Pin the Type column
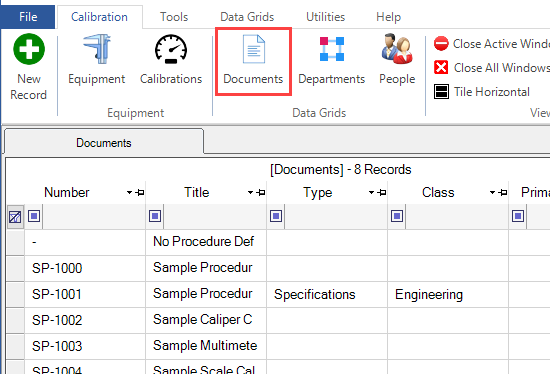This screenshot has width=550, height=374. (382, 192)
